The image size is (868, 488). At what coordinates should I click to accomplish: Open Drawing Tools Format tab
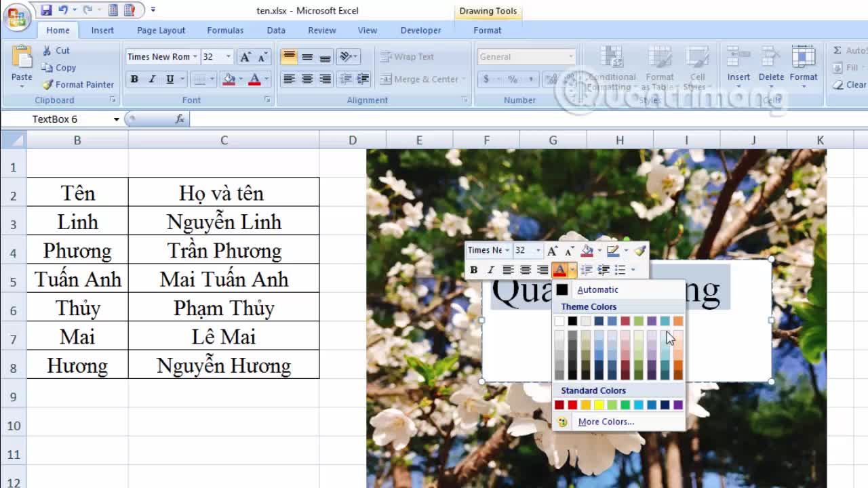coord(488,30)
